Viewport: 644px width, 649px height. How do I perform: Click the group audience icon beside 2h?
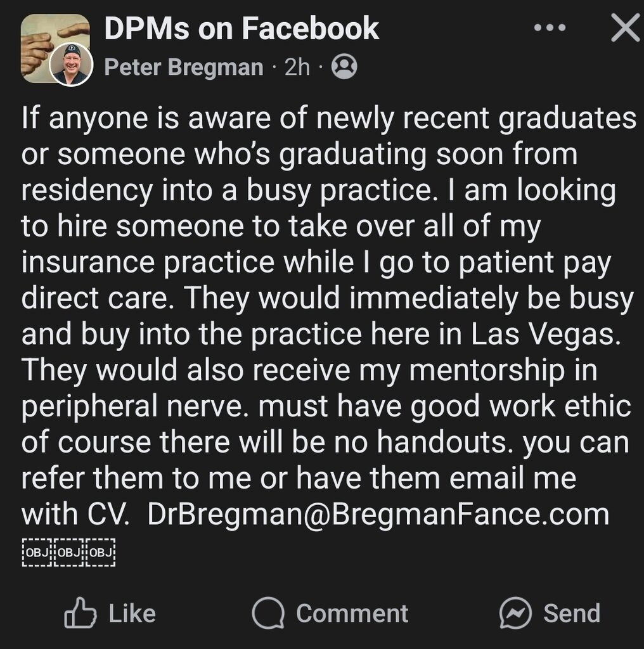344,67
